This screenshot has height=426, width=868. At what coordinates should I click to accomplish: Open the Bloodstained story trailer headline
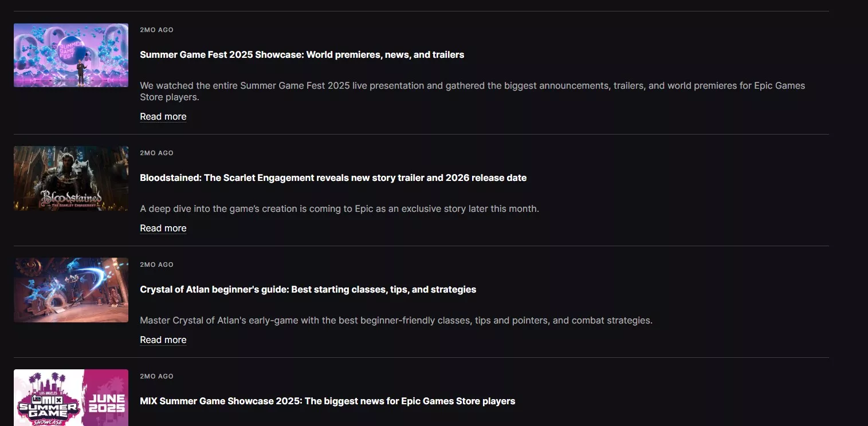[x=333, y=178]
